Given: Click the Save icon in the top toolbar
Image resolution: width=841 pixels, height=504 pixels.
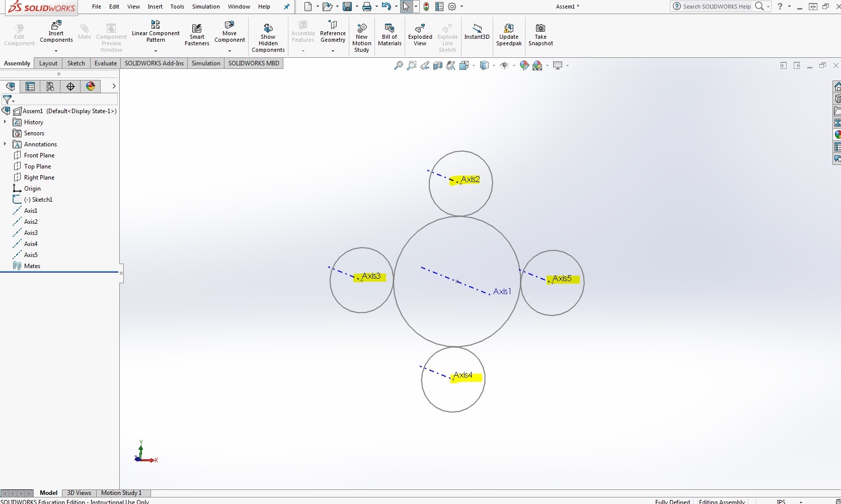Looking at the screenshot, I should [x=347, y=7].
